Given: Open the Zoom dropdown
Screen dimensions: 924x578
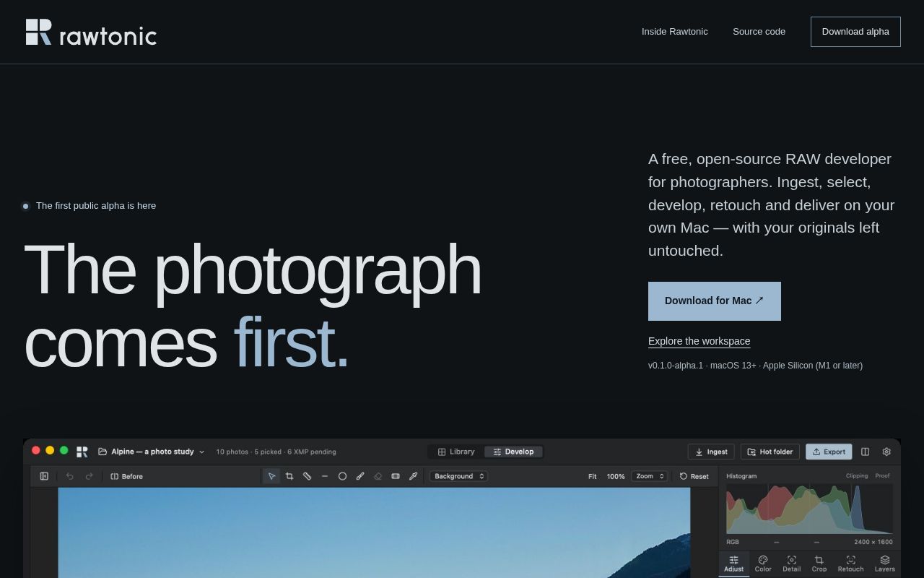Looking at the screenshot, I should point(650,476).
